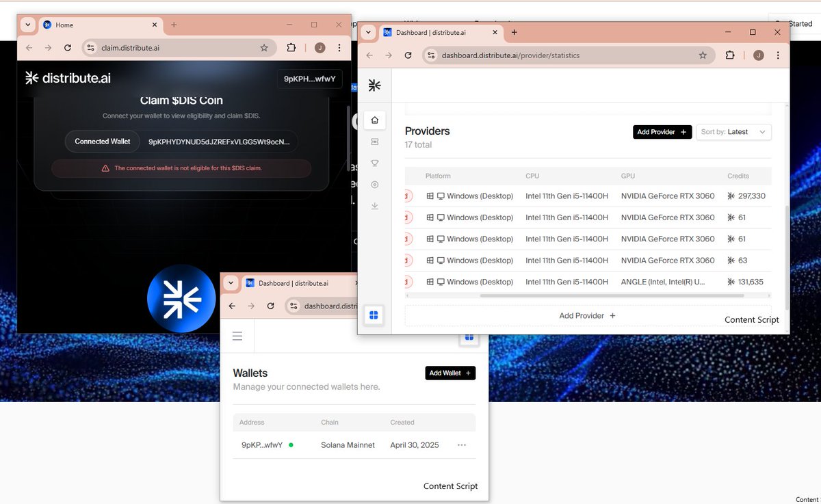Open three-dot options for 9pKP...wfwY wallet

[462, 445]
